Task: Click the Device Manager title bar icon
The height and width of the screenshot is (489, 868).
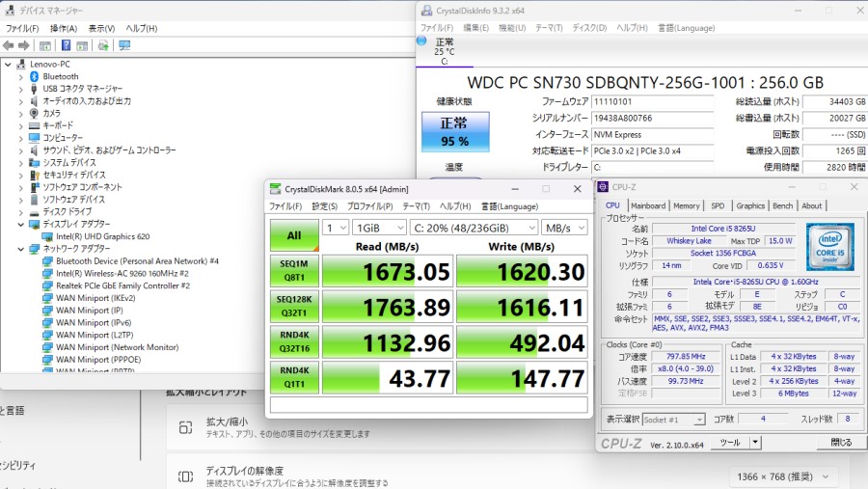Action: 10,11
